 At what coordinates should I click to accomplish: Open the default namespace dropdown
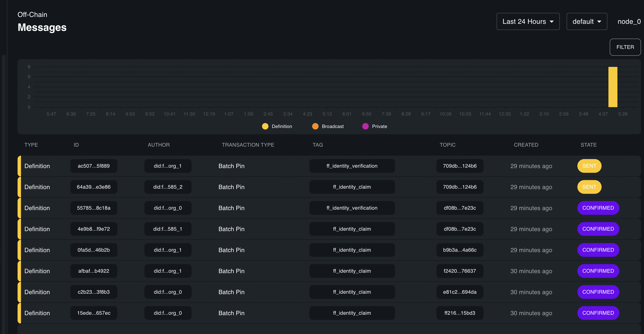click(x=587, y=21)
